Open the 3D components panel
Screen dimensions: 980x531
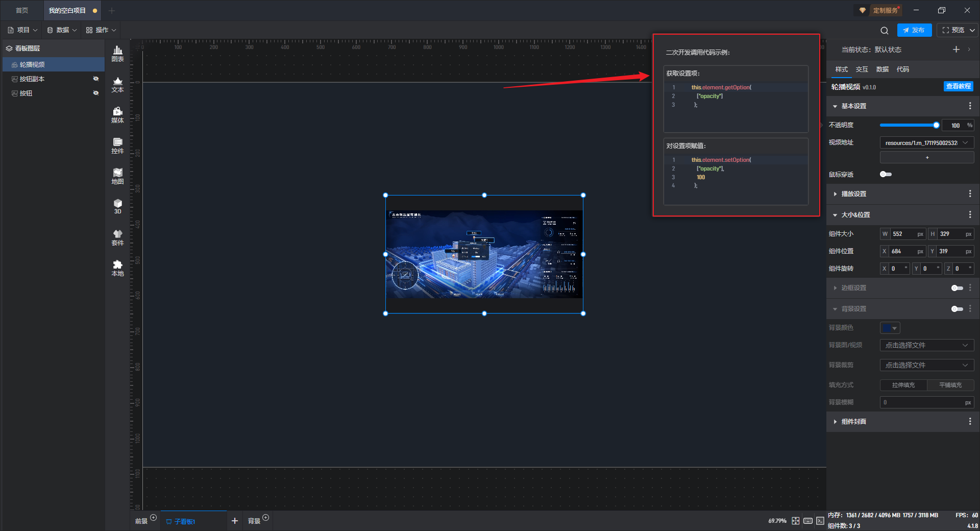(x=117, y=206)
